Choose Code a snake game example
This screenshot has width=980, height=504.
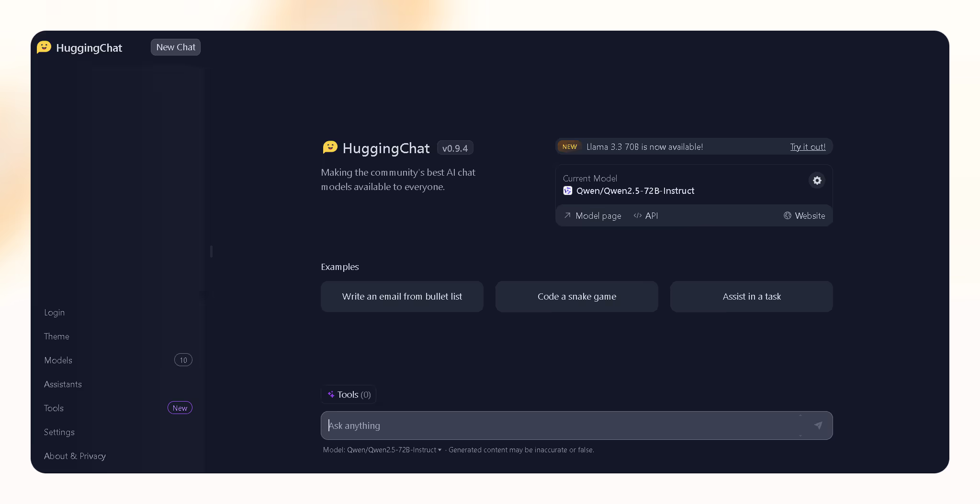tap(577, 296)
